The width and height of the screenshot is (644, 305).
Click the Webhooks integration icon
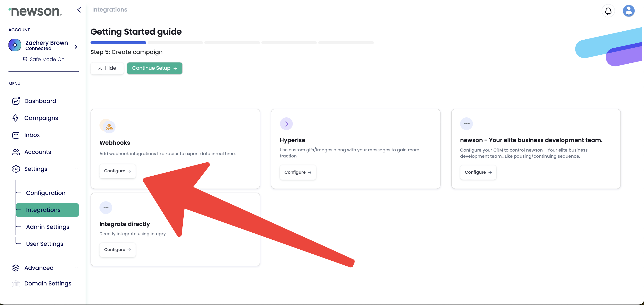(109, 127)
